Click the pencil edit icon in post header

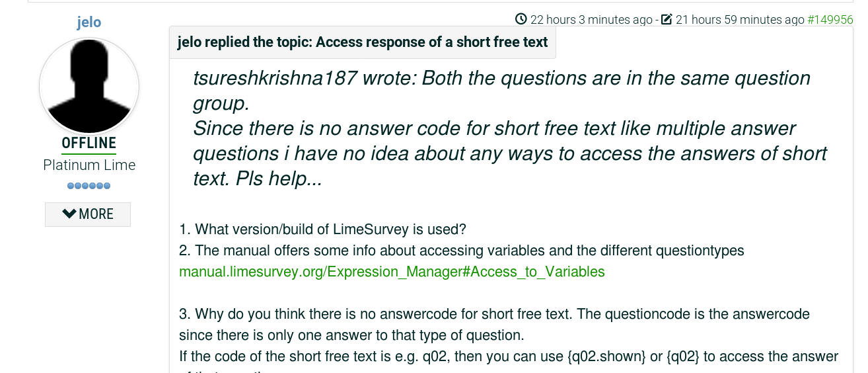(667, 19)
